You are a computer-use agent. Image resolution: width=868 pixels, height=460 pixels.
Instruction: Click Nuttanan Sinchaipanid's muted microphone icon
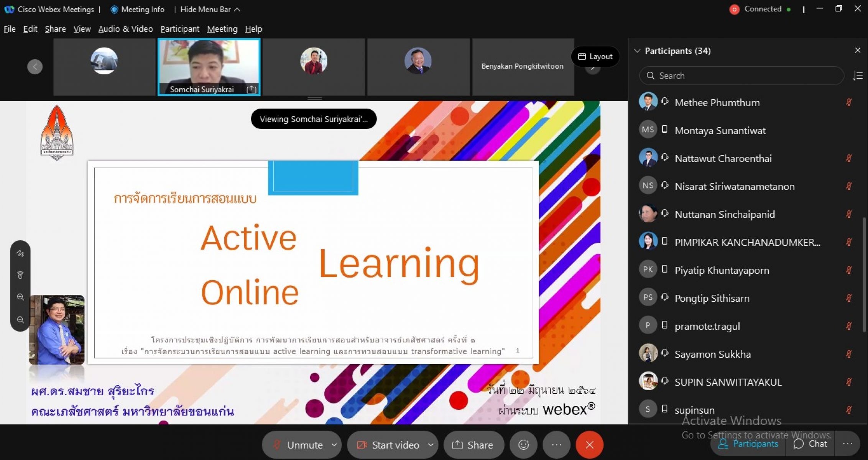(848, 214)
